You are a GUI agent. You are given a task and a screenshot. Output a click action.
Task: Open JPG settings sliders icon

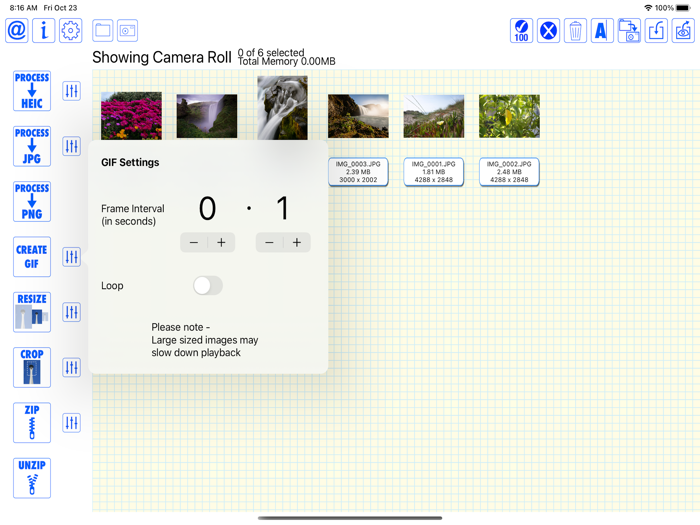[x=71, y=146]
